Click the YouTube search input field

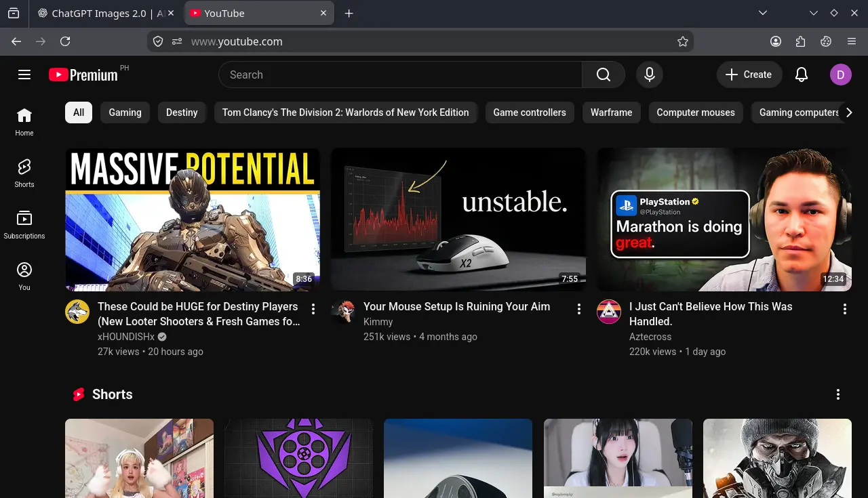click(400, 75)
